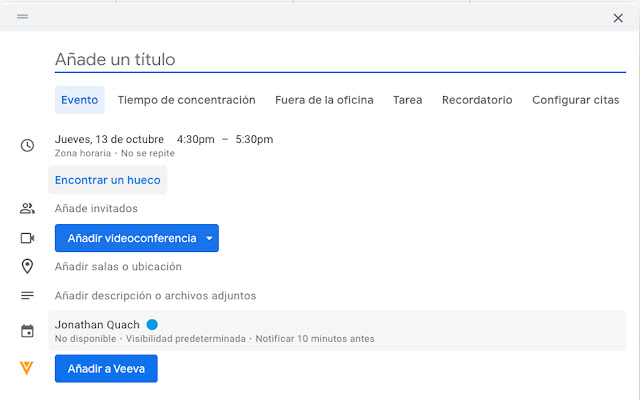Click 'Notificar 10 minutos antes' text

[315, 339]
